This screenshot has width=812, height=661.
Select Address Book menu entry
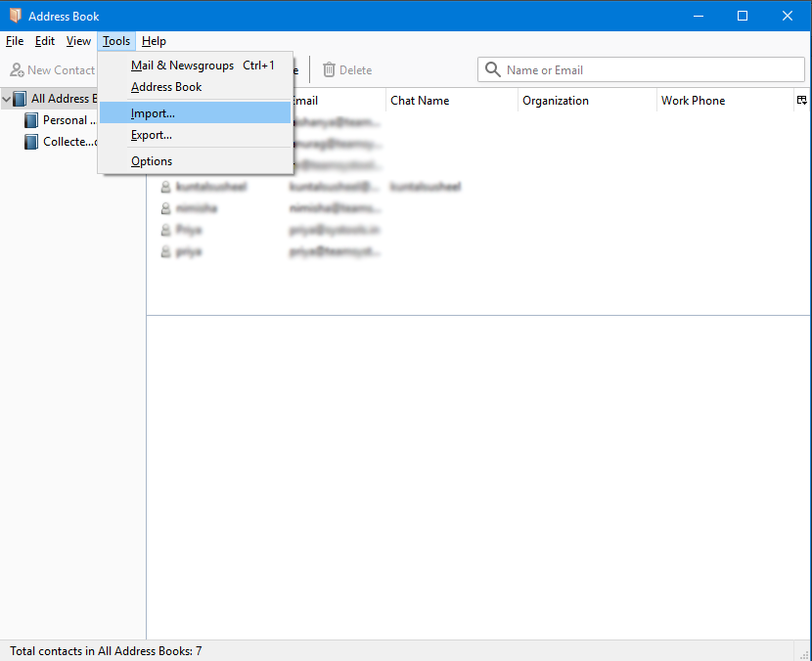196,87
